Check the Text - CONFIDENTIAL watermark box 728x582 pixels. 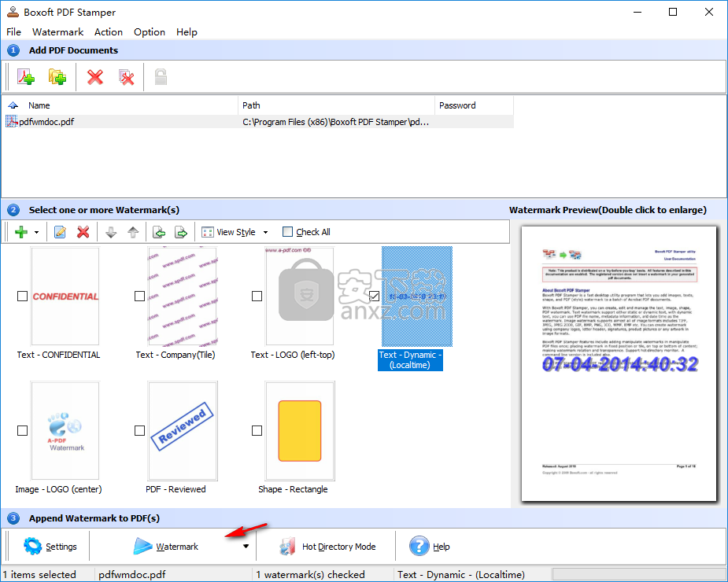coord(22,296)
